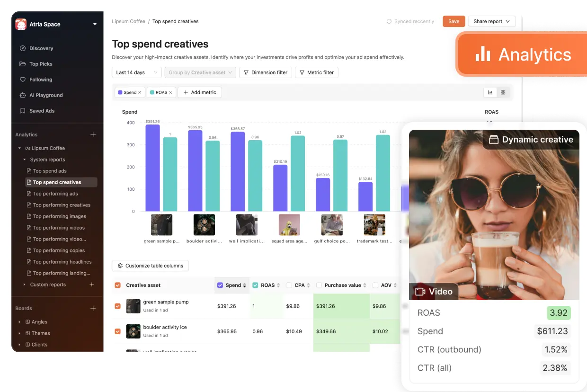This screenshot has height=392, width=587.
Task: Click Customize table columns button
Action: tap(150, 266)
